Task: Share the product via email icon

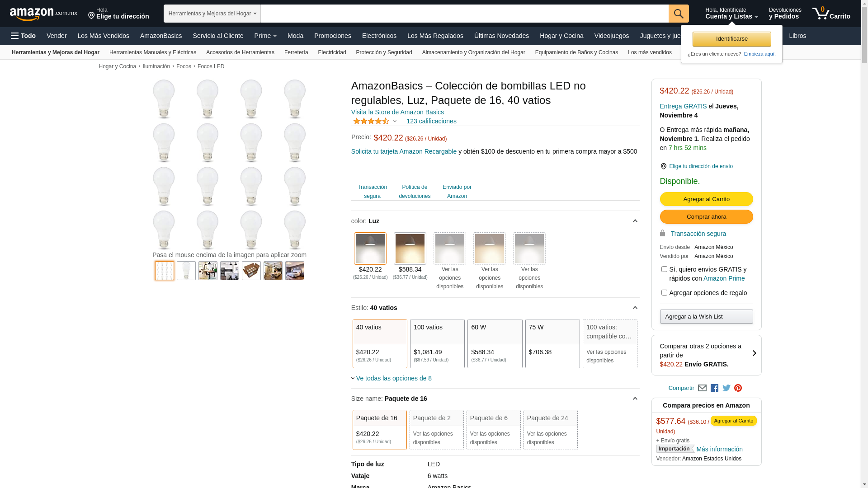Action: click(702, 388)
